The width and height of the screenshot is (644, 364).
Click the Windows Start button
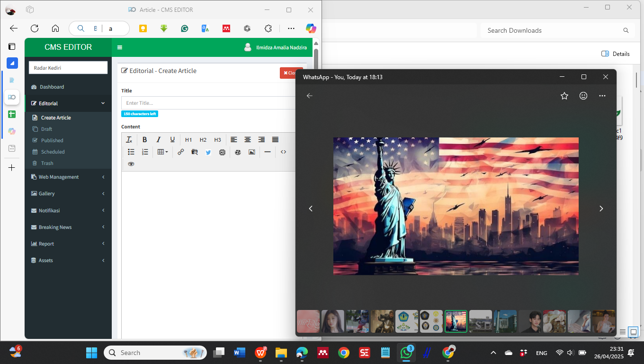[x=91, y=353]
